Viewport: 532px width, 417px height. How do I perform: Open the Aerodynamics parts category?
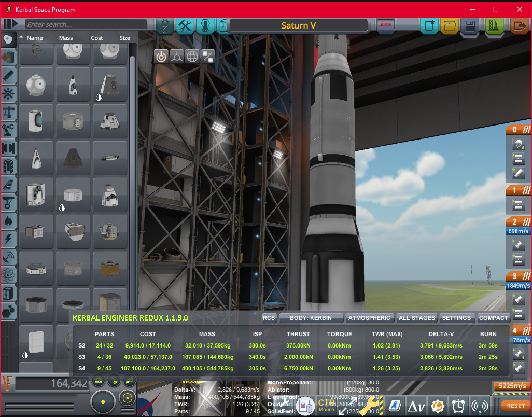click(x=8, y=185)
